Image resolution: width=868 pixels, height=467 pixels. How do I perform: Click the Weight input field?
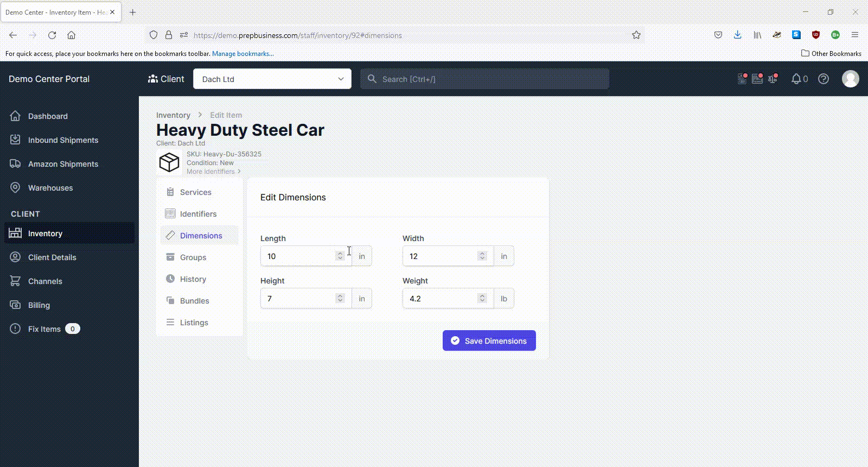click(x=448, y=298)
